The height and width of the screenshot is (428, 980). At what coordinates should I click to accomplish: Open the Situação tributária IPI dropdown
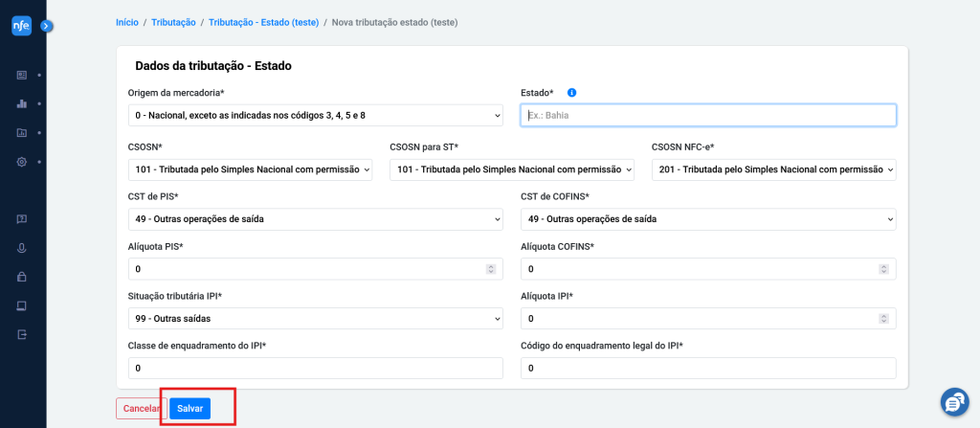pyautogui.click(x=316, y=319)
